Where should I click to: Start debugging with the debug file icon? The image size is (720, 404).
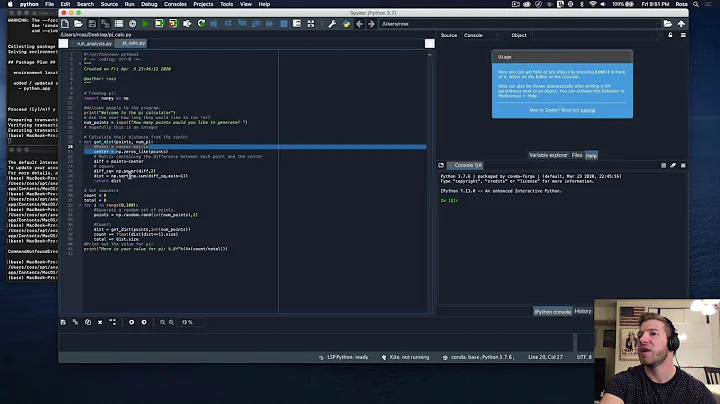214,24
